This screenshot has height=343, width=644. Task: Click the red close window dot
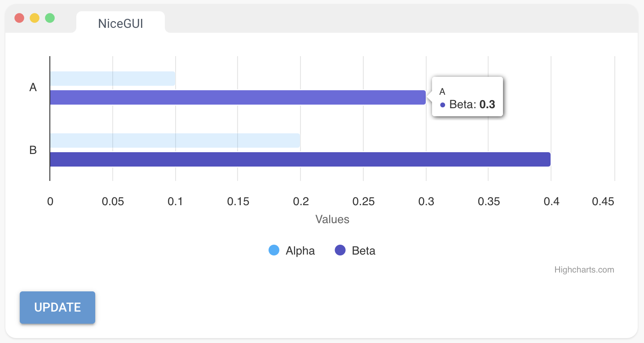click(19, 18)
